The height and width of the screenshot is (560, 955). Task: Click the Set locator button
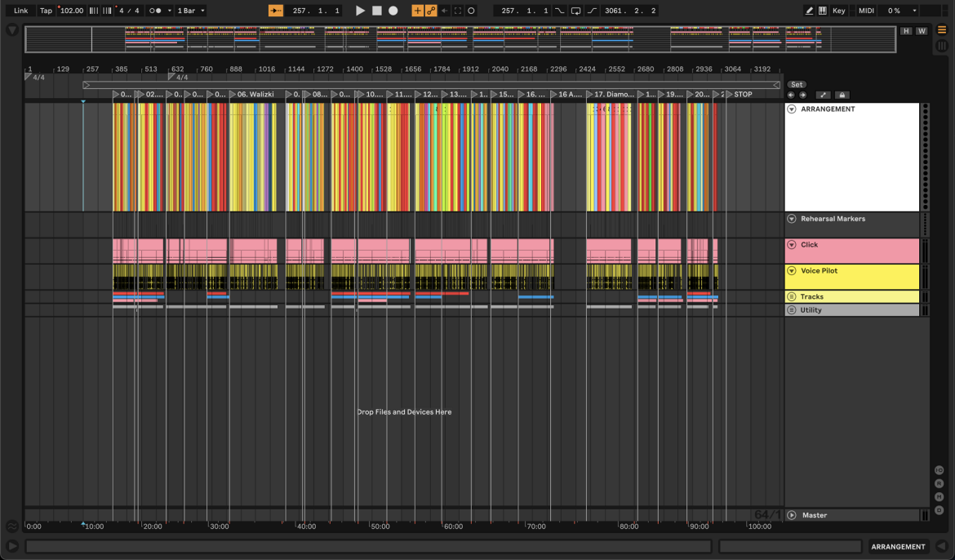click(x=797, y=85)
